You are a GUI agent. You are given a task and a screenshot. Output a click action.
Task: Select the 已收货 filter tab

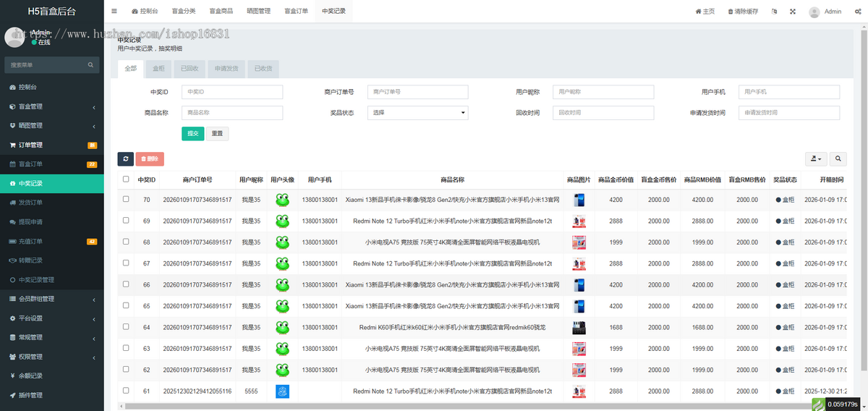[x=263, y=69]
